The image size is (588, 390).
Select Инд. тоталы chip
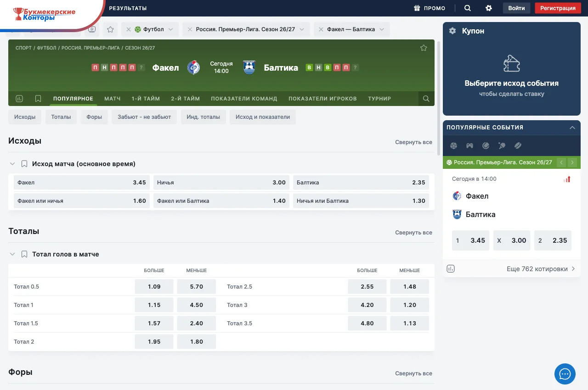[x=203, y=117]
